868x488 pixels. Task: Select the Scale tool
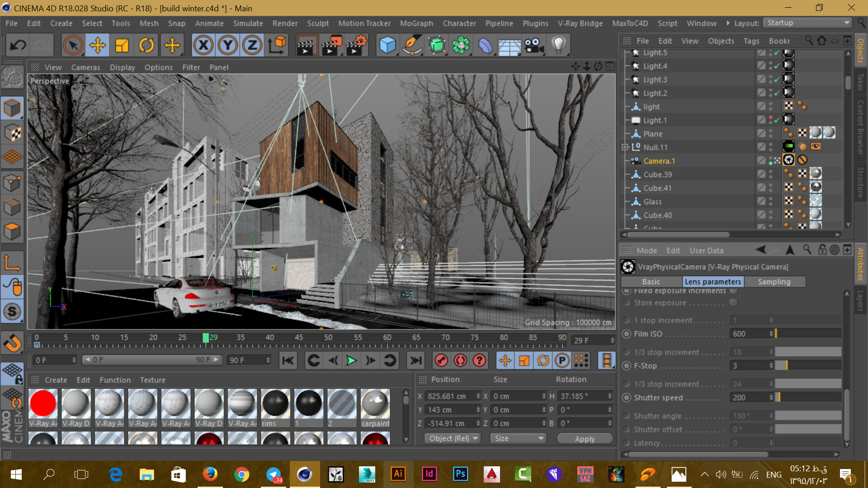122,45
